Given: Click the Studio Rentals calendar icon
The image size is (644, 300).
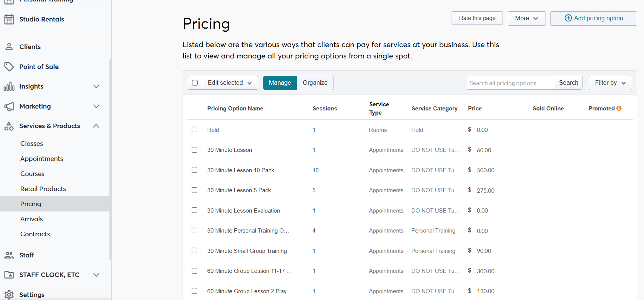Looking at the screenshot, I should tap(9, 19).
